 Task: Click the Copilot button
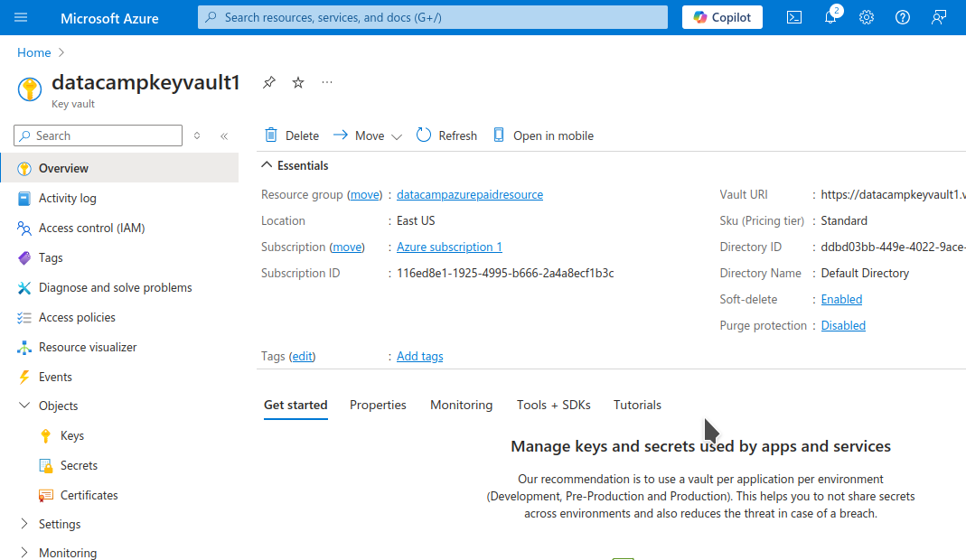click(x=722, y=17)
